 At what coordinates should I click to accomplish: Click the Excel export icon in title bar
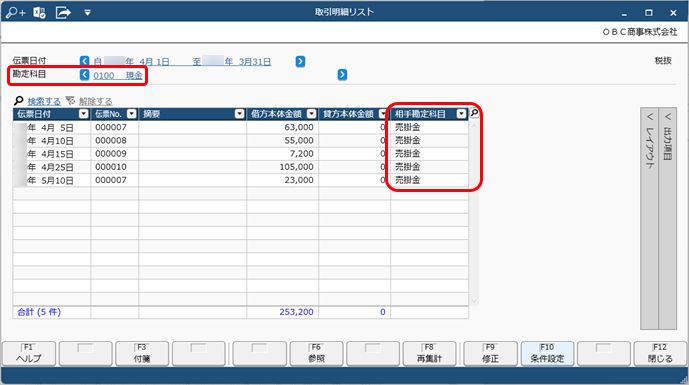pyautogui.click(x=40, y=12)
